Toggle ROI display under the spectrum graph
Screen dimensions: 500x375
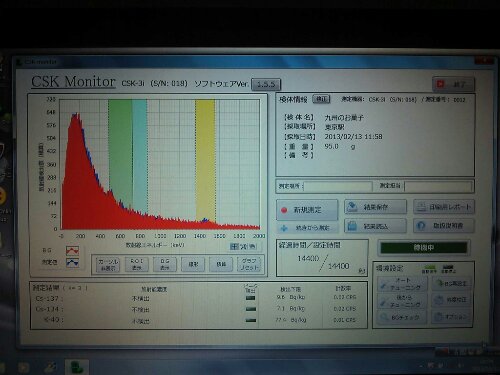click(136, 264)
